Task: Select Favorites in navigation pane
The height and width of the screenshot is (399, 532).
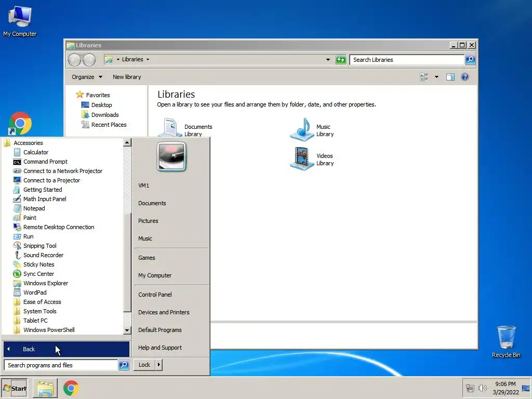Action: tap(98, 95)
